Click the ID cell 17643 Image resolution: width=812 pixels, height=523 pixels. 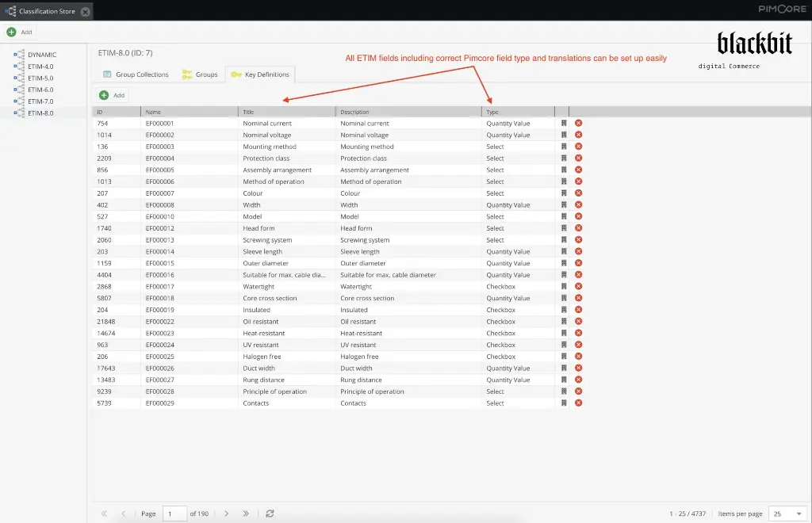tap(117, 368)
